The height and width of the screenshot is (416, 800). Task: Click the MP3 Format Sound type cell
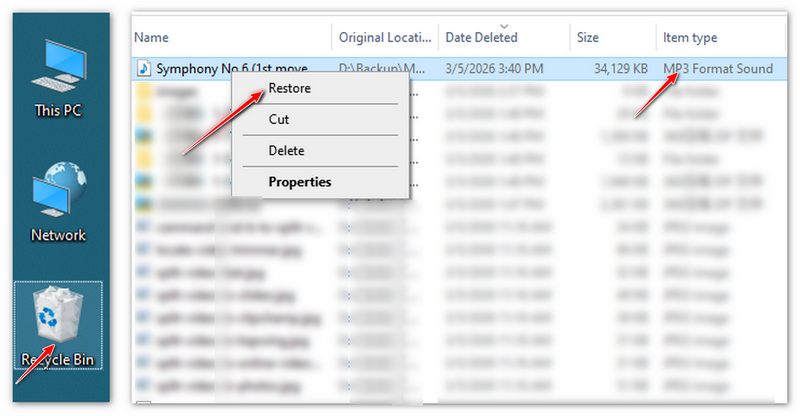(718, 68)
